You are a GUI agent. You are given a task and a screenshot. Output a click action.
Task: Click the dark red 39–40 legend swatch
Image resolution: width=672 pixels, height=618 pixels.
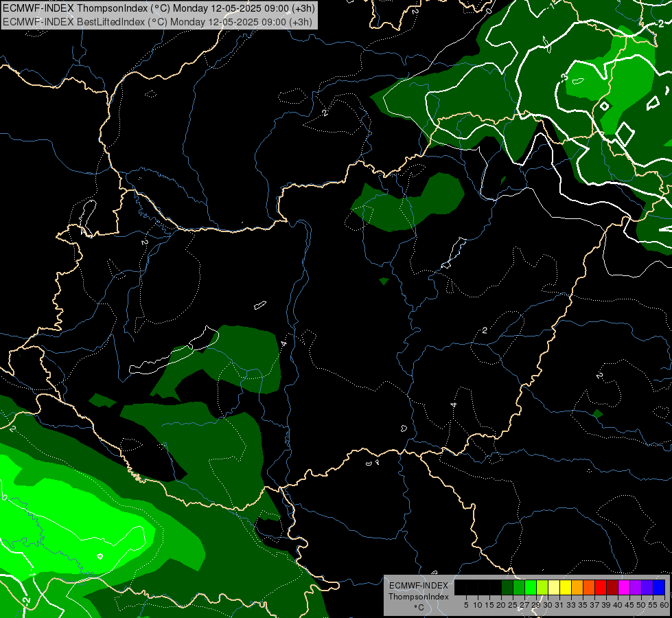[612, 587]
